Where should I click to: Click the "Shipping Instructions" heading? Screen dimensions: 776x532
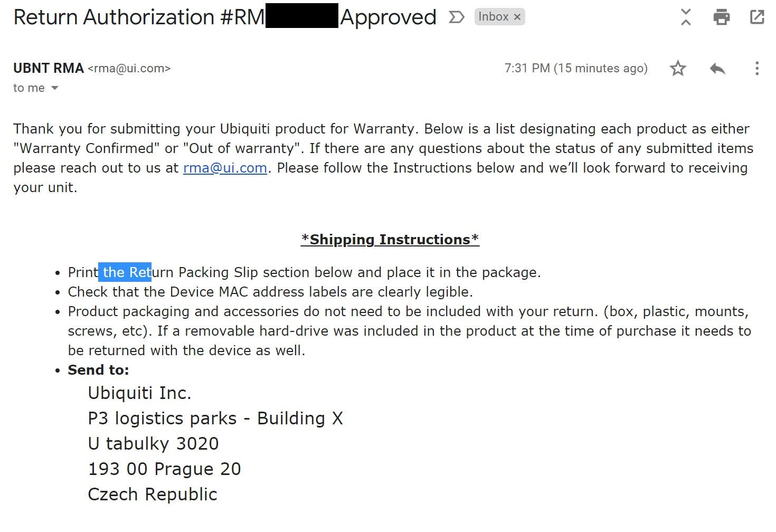click(x=390, y=240)
